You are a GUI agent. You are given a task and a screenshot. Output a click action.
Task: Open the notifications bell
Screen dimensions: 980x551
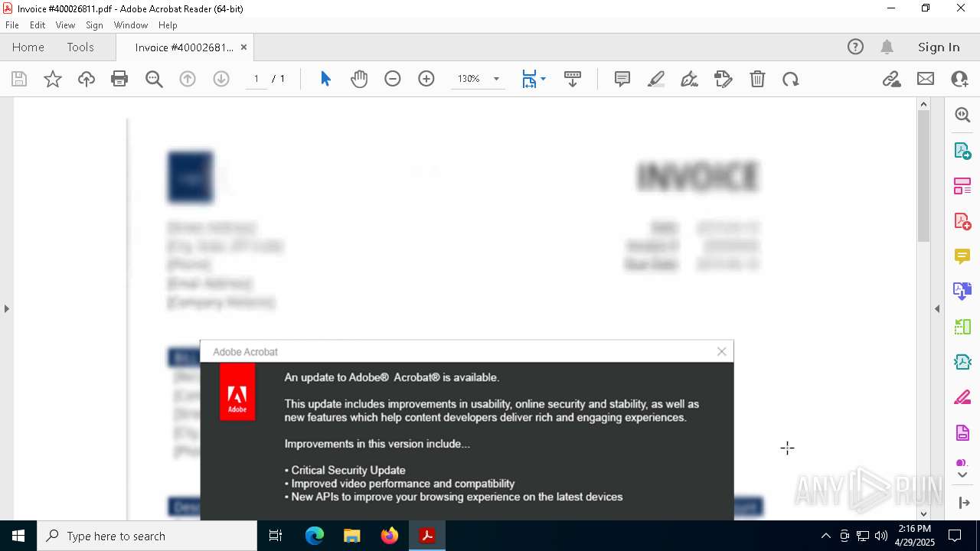(x=887, y=47)
